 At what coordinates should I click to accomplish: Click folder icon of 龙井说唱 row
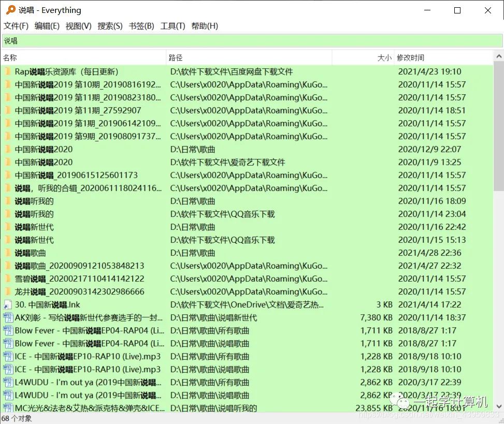pyautogui.click(x=8, y=291)
